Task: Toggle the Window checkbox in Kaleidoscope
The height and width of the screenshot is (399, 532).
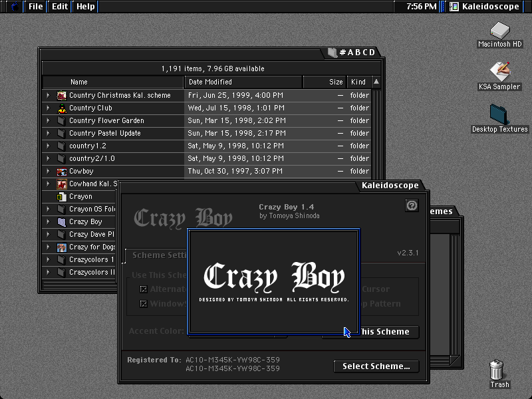Action: [144, 304]
